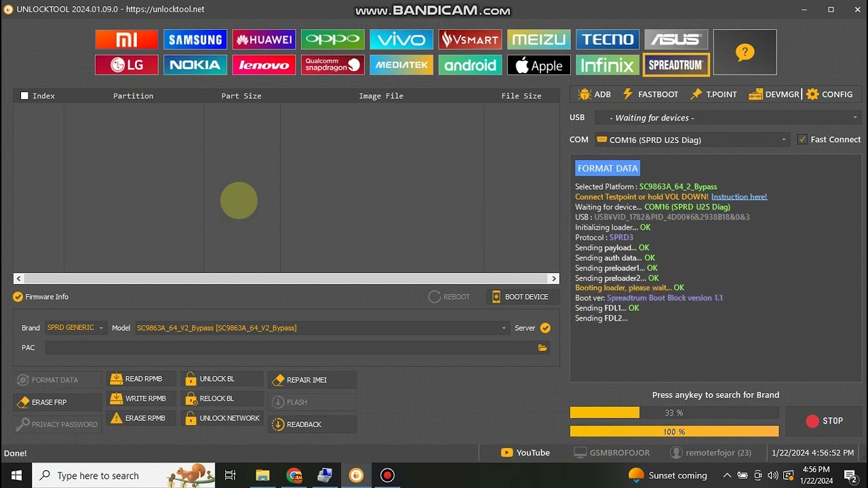Open File Explorer from taskbar
This screenshot has height=488, width=868.
pos(262,475)
